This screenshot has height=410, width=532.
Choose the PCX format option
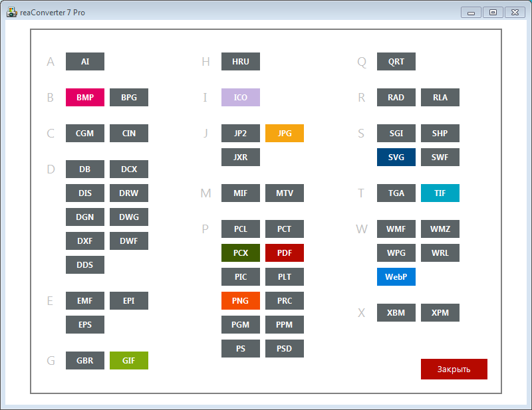[x=240, y=253]
